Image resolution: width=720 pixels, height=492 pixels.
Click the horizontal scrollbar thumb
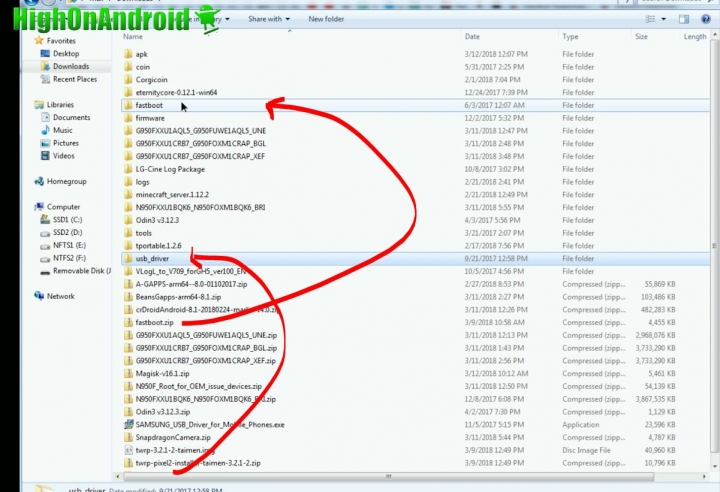[x=388, y=477]
